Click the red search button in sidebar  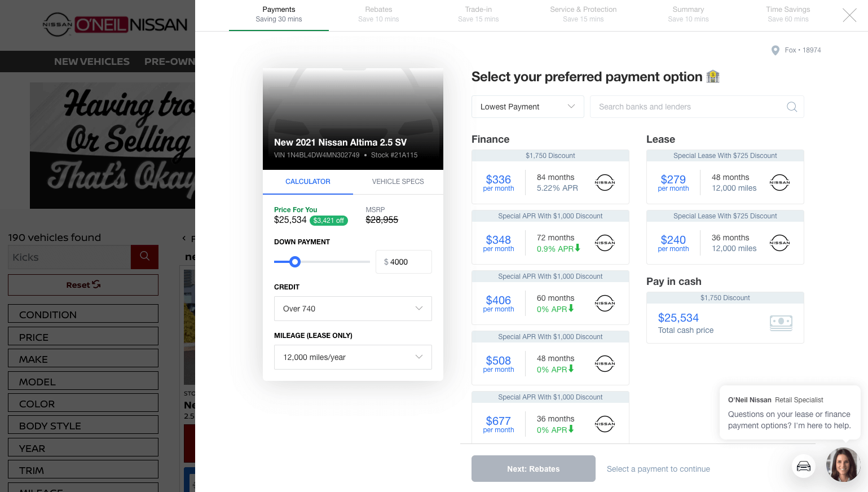coord(144,257)
